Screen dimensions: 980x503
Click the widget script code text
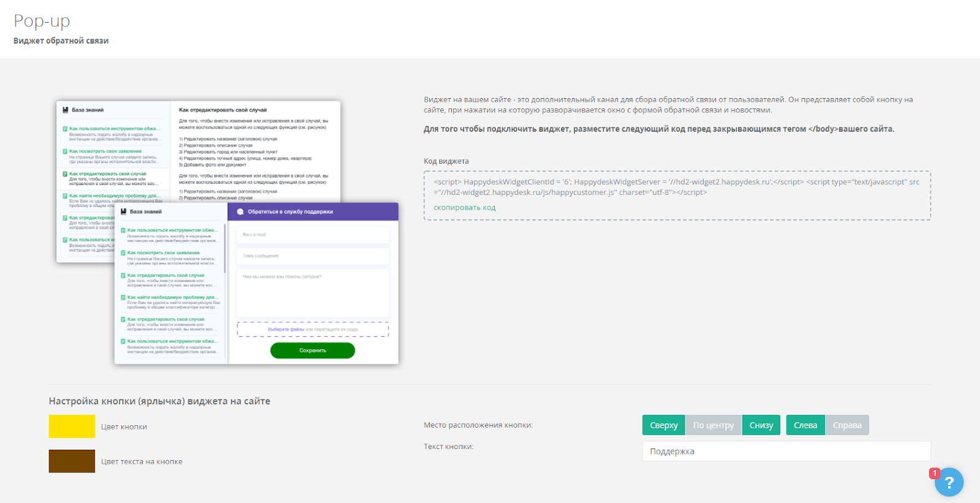pyautogui.click(x=676, y=187)
